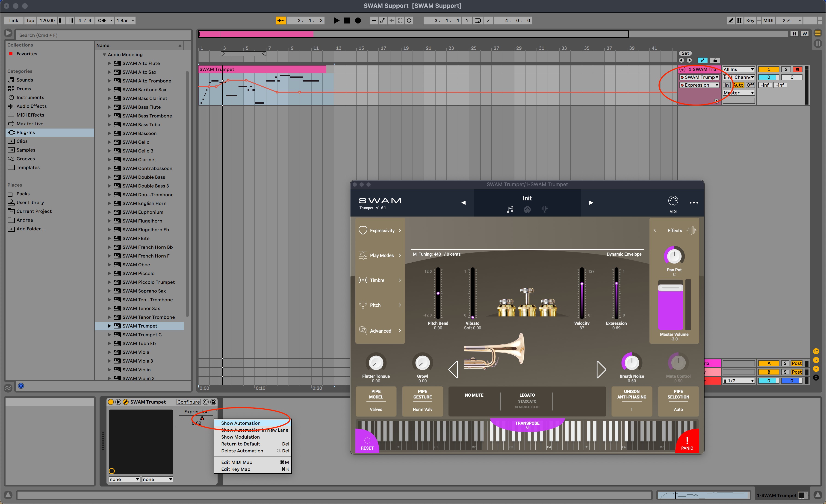The height and width of the screenshot is (504, 826).
Task: Toggle Solo on the SWAM Trumpet track
Action: pos(785,69)
